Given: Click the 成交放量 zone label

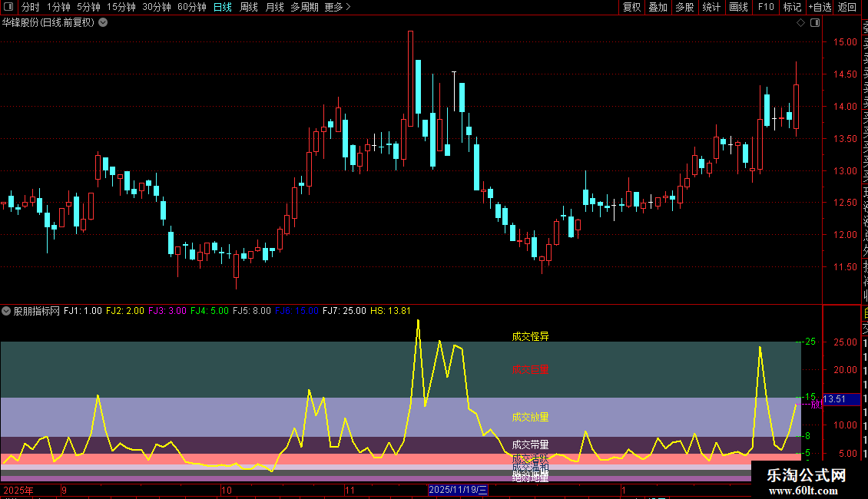Looking at the screenshot, I should pos(530,417).
